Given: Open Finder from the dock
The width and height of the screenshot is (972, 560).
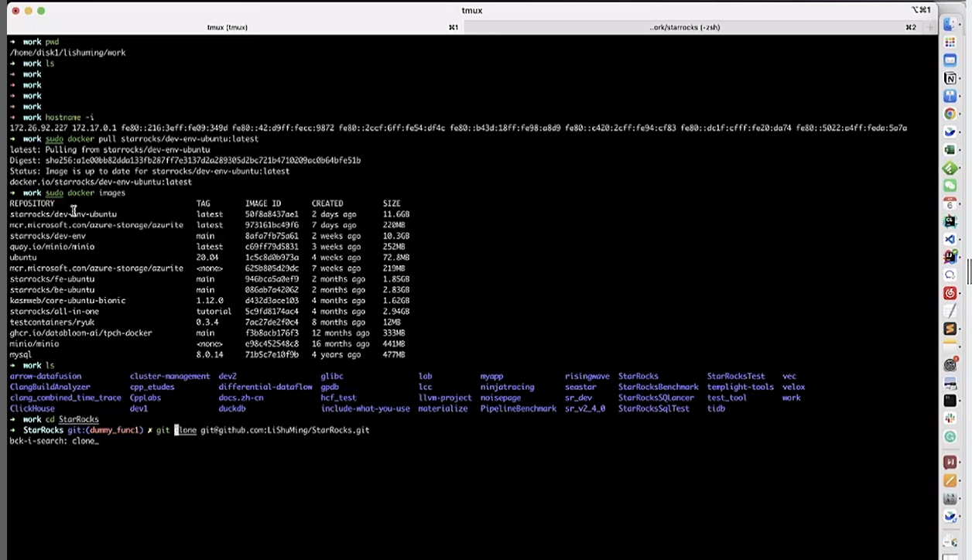Looking at the screenshot, I should coord(950,24).
